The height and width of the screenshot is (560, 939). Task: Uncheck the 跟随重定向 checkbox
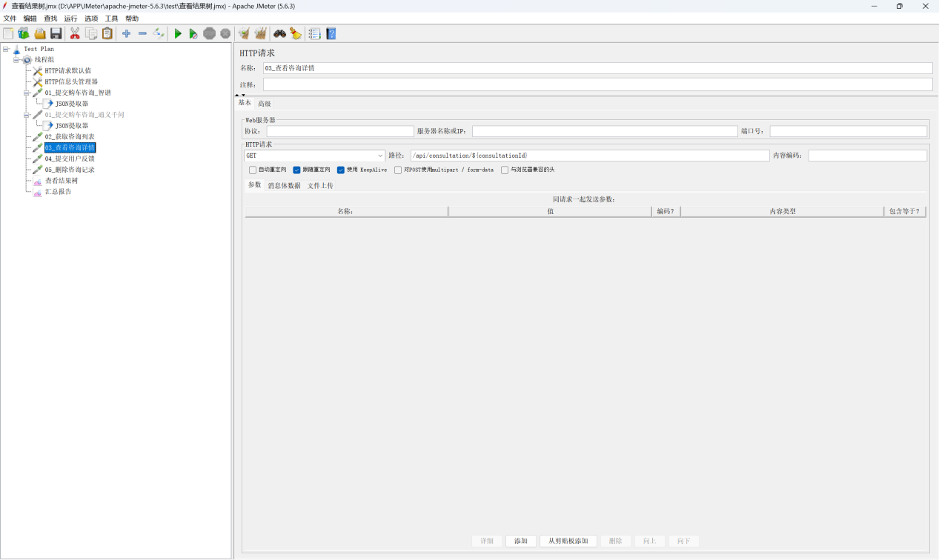(296, 170)
